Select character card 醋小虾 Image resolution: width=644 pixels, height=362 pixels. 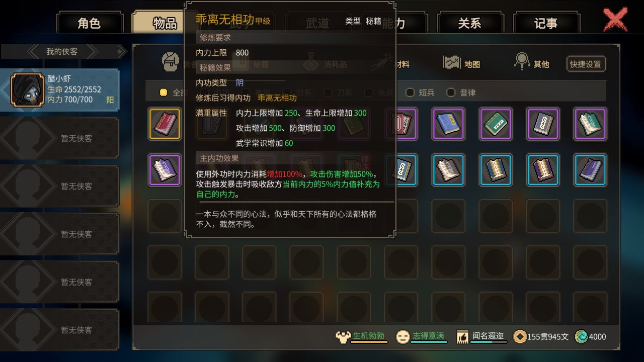click(x=60, y=90)
